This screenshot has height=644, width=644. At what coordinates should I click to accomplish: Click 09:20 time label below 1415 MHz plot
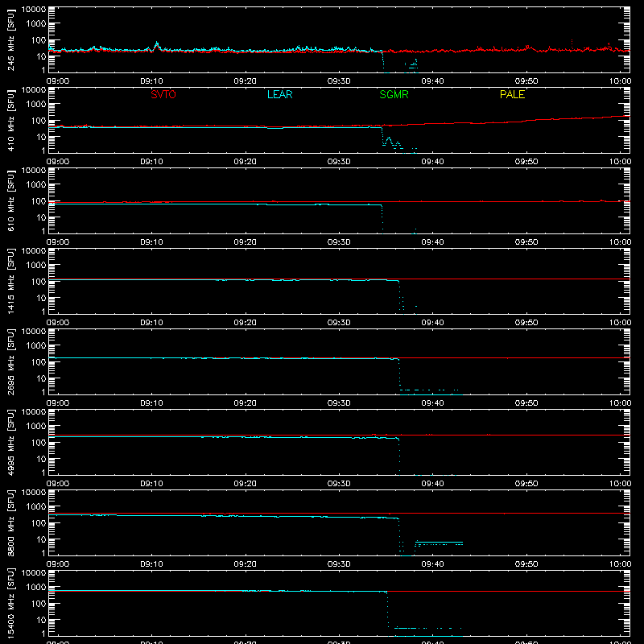tap(246, 323)
